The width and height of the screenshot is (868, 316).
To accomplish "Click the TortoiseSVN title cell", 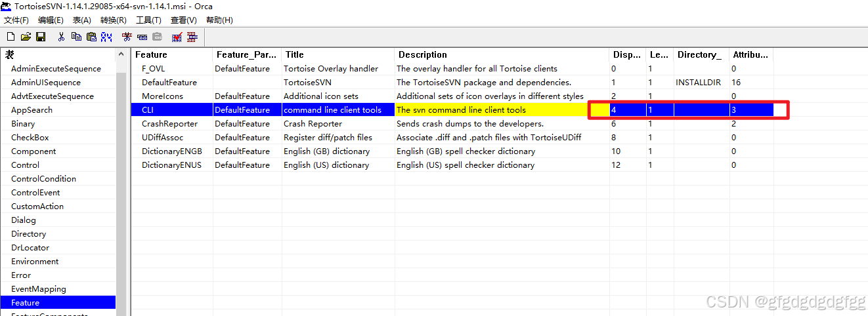I will point(338,83).
